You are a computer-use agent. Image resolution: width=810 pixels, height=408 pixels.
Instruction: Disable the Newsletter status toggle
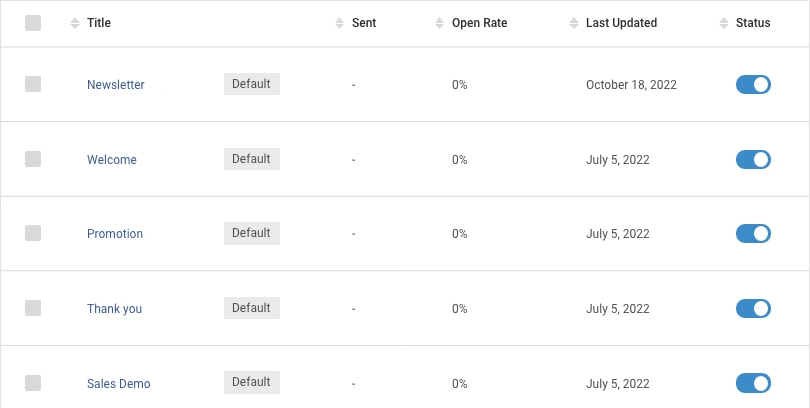tap(753, 84)
